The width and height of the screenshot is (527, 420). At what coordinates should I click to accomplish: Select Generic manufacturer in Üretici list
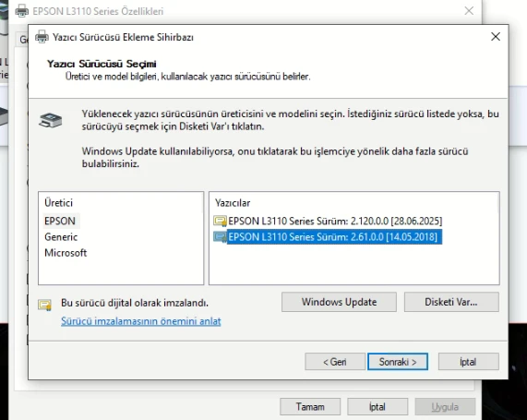pyautogui.click(x=61, y=237)
